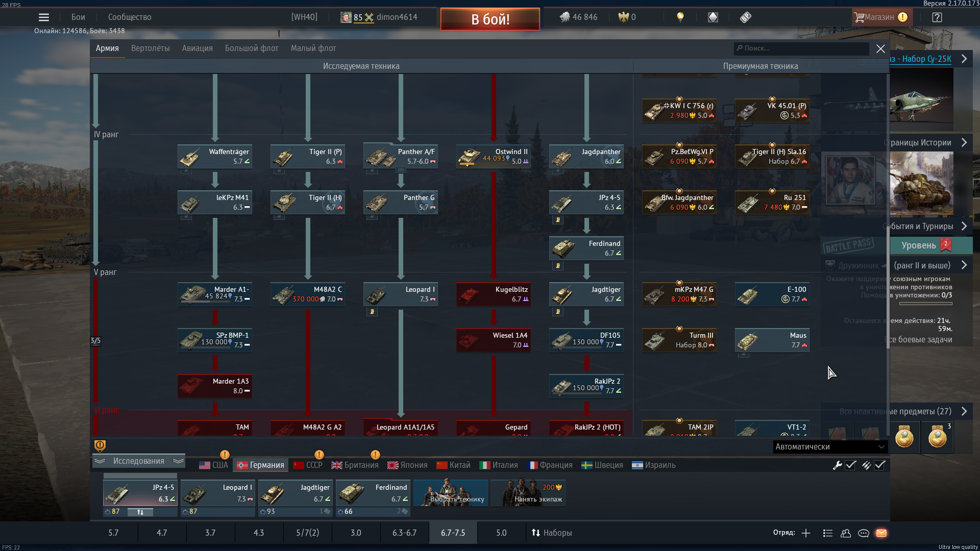This screenshot has height=551, width=980.
Task: Open the Наборы presets button
Action: pos(551,533)
